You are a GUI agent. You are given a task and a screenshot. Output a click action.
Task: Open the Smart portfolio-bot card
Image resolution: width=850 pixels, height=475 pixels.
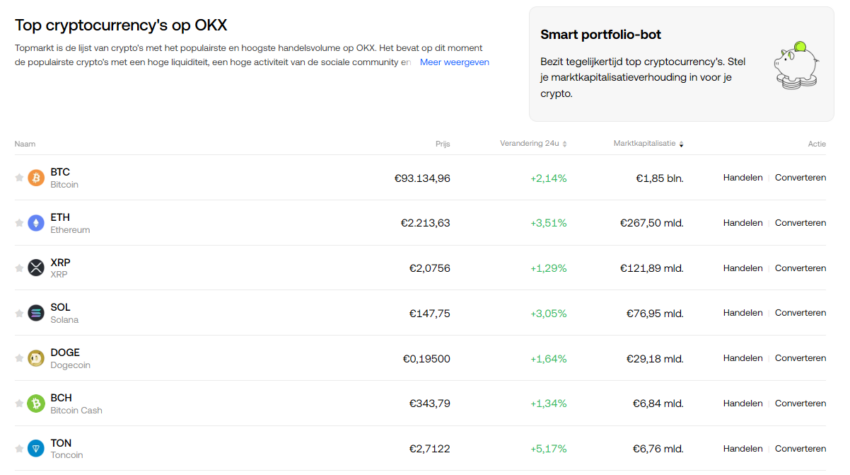point(681,64)
